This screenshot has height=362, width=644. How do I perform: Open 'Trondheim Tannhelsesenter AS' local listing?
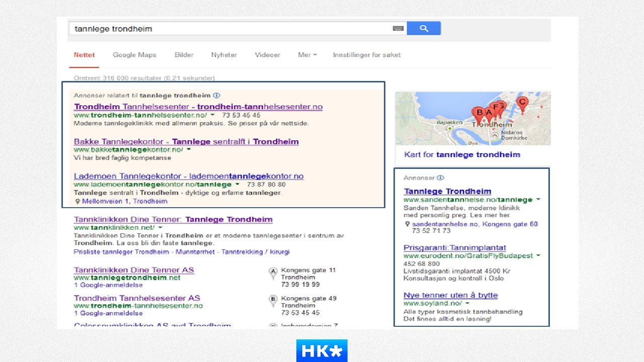coord(137,298)
